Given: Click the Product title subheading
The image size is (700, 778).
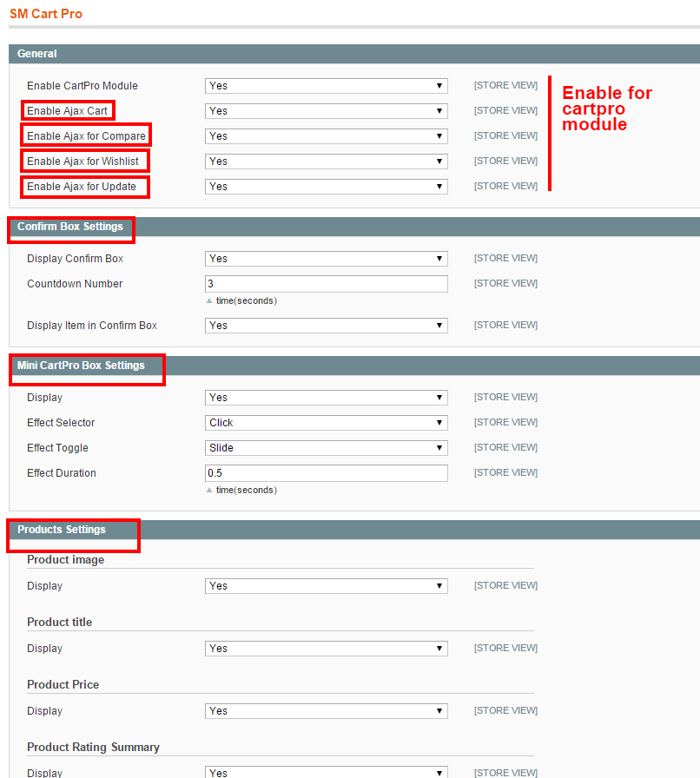Looking at the screenshot, I should 60,623.
